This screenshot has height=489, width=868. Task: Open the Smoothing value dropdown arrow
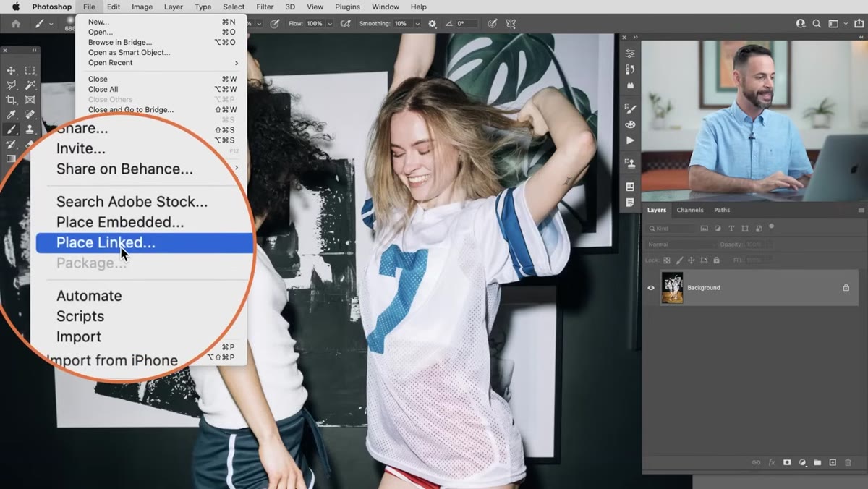click(417, 24)
